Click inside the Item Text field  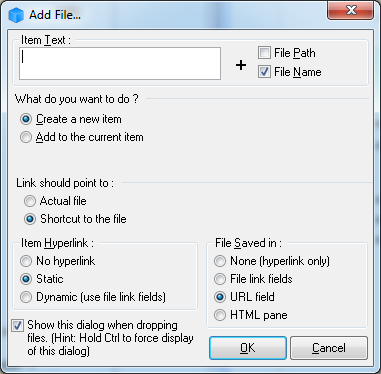coord(120,63)
